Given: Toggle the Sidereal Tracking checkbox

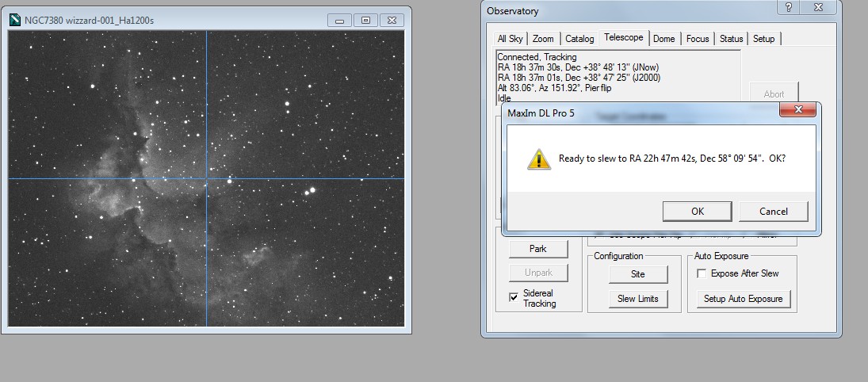Looking at the screenshot, I should pyautogui.click(x=514, y=296).
